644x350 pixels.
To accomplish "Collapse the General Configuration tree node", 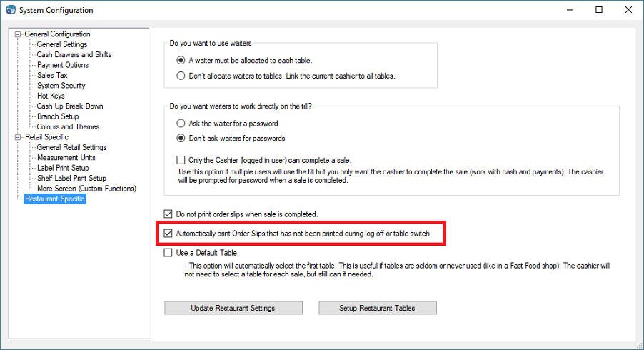I will (18, 34).
